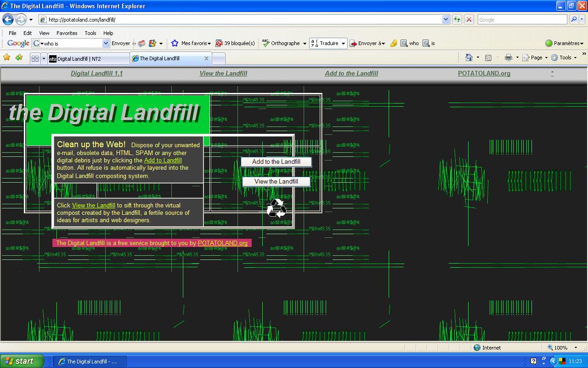Click the Favorites Center yellow star
This screenshot has width=588, height=368.
pyautogui.click(x=7, y=57)
